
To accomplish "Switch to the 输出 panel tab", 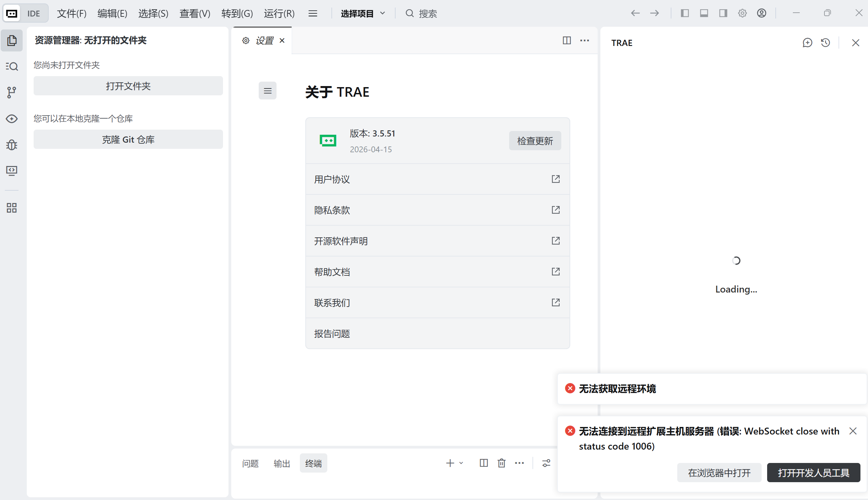I will tap(282, 463).
